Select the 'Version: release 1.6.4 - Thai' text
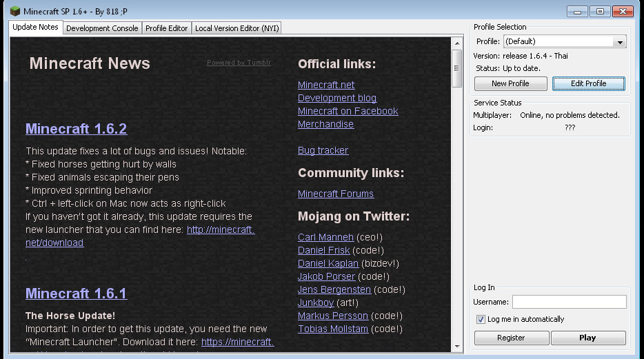The width and height of the screenshot is (644, 359). coord(521,56)
